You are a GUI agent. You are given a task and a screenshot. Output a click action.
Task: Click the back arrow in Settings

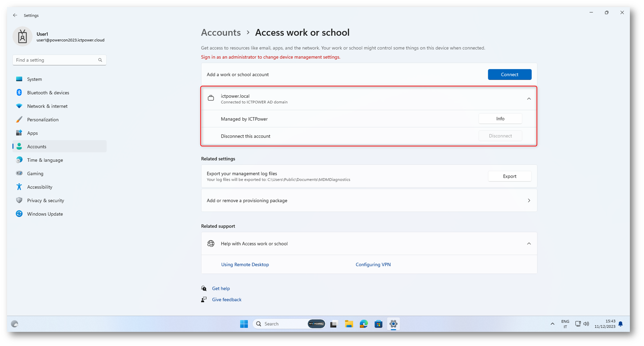click(15, 15)
